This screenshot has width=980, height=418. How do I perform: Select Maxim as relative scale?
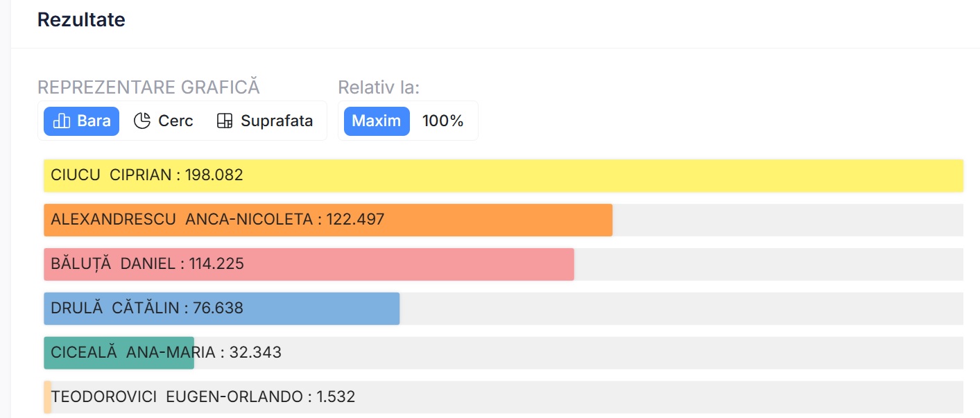377,121
